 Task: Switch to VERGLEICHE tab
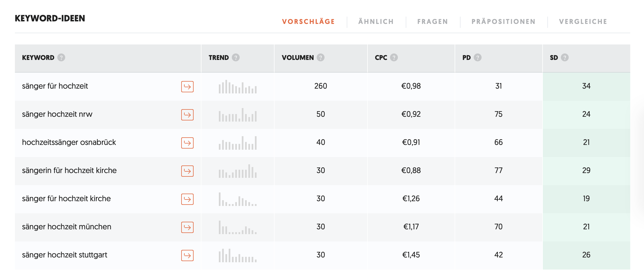pos(583,22)
